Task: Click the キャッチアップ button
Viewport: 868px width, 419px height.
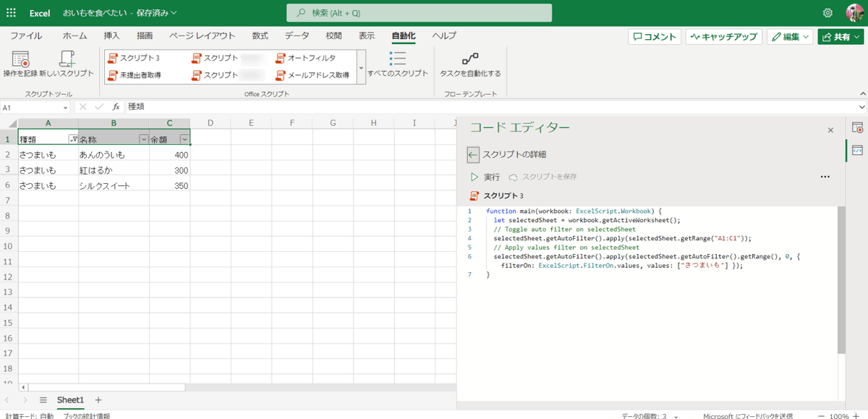Action: click(x=724, y=36)
